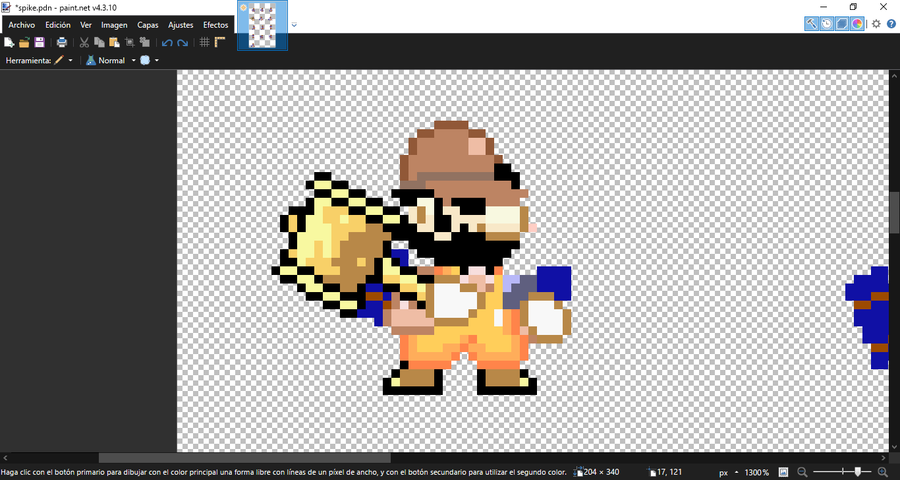Click the Deselect icon
The height and width of the screenshot is (480, 900).
pos(145,42)
